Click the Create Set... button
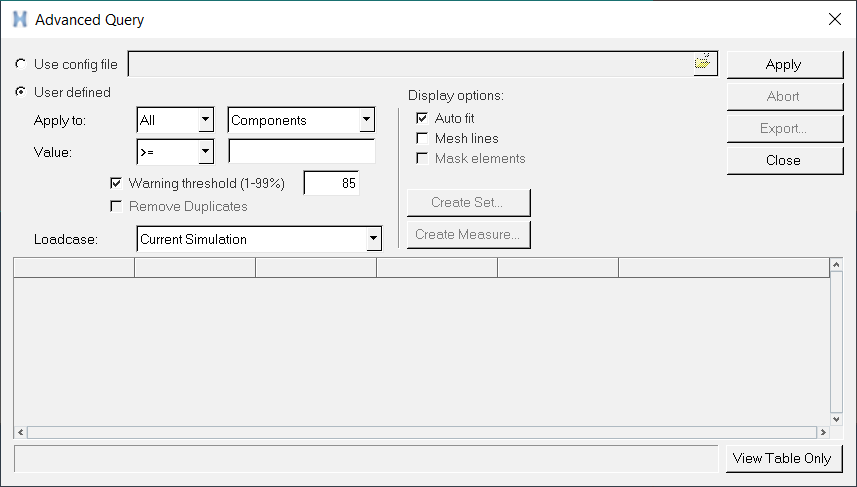The height and width of the screenshot is (487, 857). pos(468,202)
